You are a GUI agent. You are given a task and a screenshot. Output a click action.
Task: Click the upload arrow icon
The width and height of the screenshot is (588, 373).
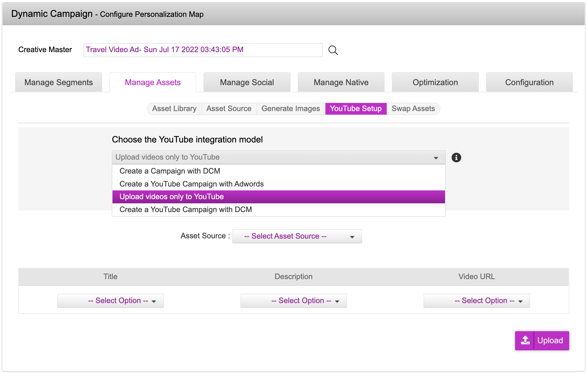pyautogui.click(x=525, y=340)
